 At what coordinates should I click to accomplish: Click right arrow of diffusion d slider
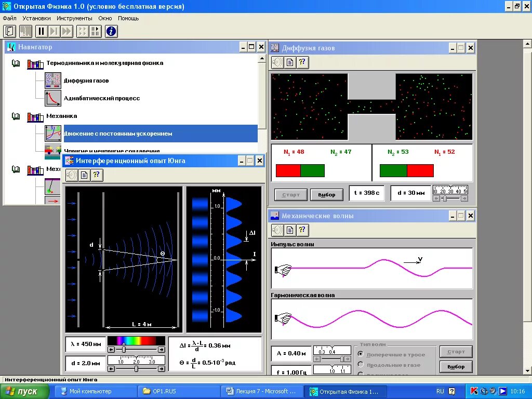pos(464,198)
